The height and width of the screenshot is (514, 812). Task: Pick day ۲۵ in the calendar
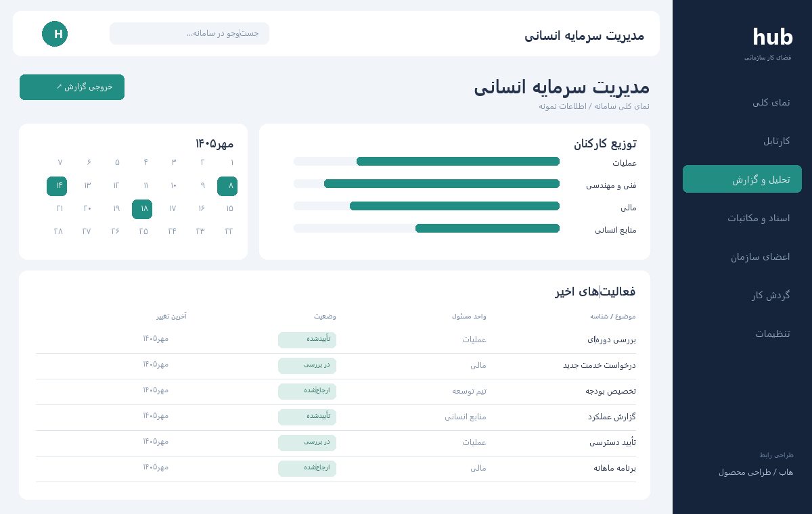[143, 231]
